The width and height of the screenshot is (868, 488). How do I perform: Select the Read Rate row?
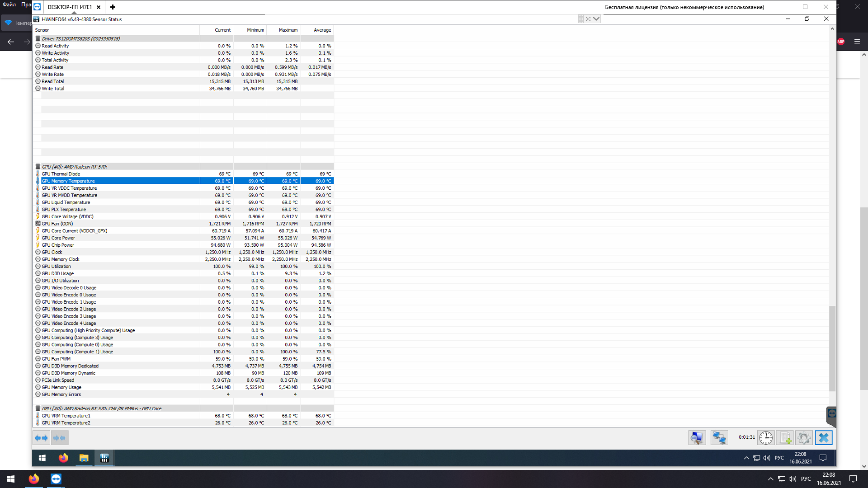(x=184, y=67)
